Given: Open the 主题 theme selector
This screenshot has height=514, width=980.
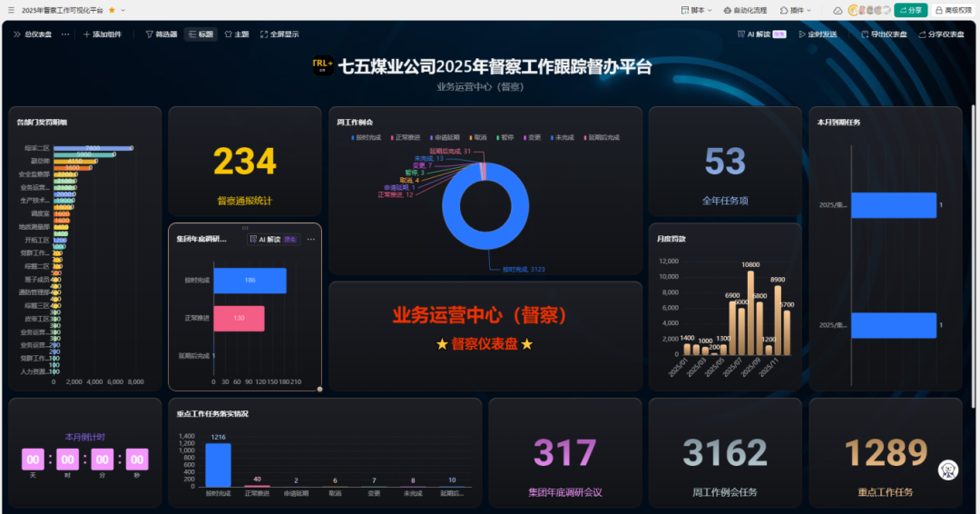Looking at the screenshot, I should [x=237, y=35].
